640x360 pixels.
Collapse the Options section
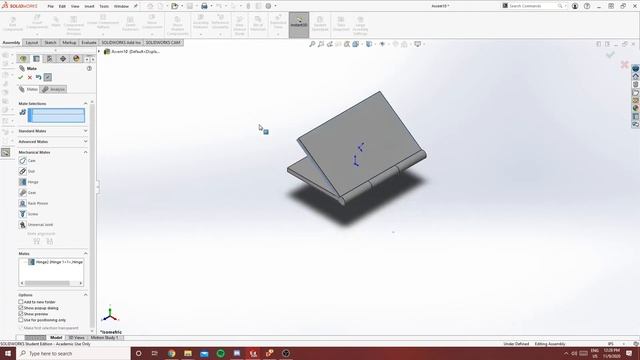(x=85, y=295)
